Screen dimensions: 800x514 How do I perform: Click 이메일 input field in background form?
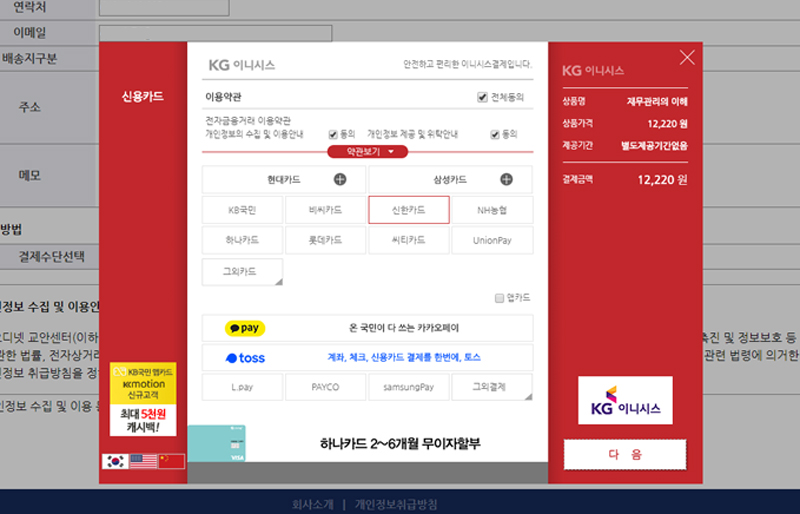215,33
